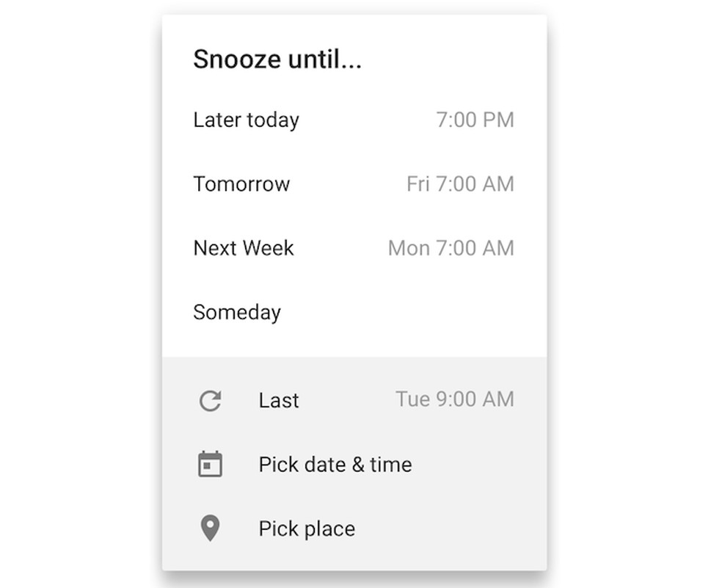Click Mon 7:00 AM next to Next Week
722x588 pixels.
click(x=450, y=248)
